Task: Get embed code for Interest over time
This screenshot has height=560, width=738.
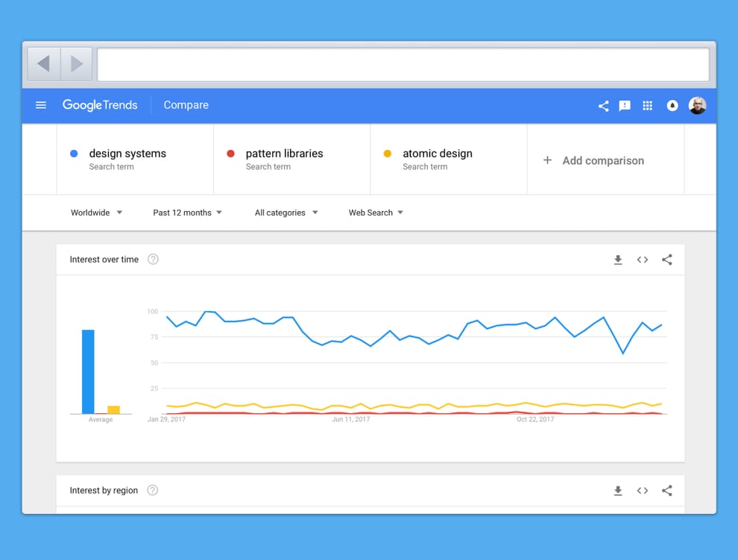Action: click(642, 259)
